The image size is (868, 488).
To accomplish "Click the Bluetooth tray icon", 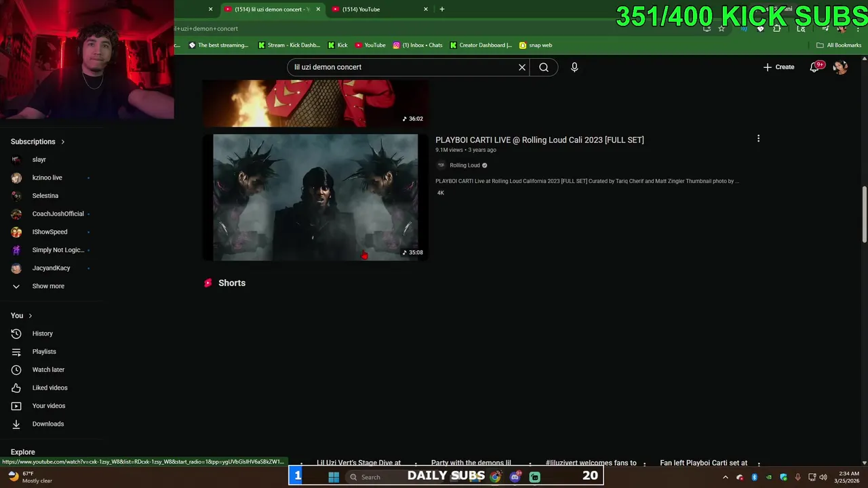I will click(754, 477).
